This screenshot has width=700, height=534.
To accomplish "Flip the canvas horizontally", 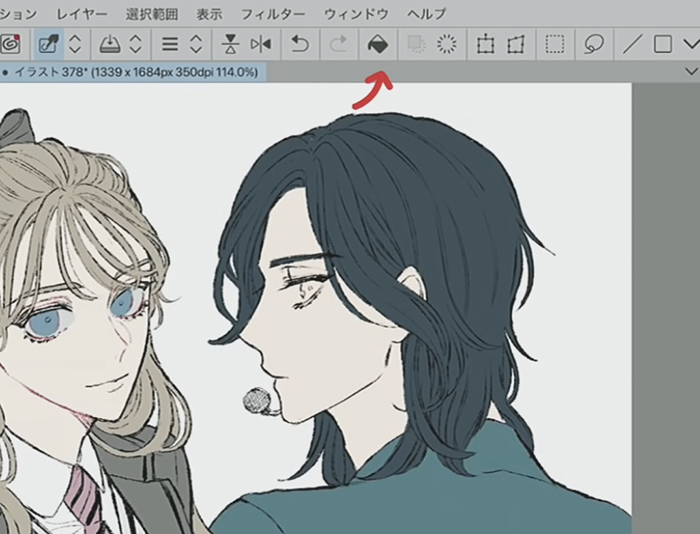I will click(261, 45).
